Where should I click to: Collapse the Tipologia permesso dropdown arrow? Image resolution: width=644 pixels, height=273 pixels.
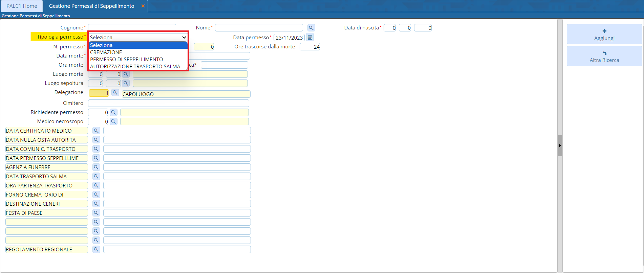pos(184,37)
